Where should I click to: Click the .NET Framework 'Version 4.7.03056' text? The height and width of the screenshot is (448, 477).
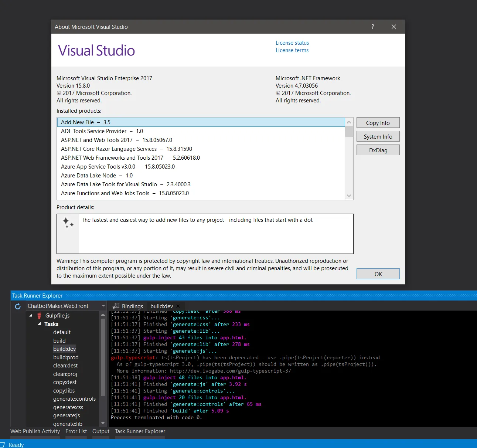pyautogui.click(x=297, y=86)
